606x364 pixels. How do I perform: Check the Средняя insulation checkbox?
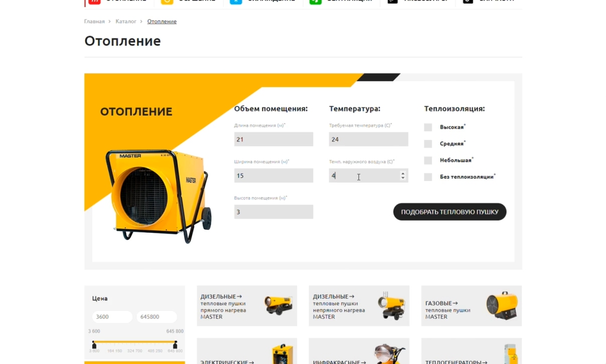pyautogui.click(x=428, y=144)
